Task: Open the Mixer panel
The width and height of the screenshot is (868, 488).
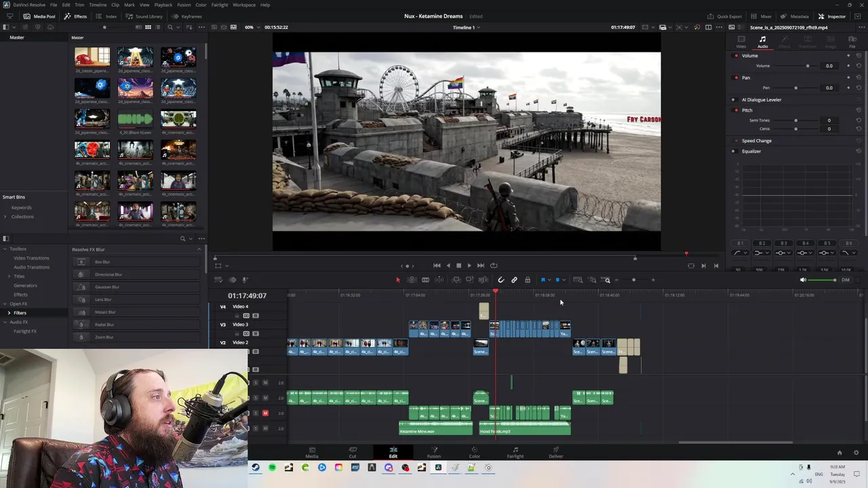Action: tap(761, 16)
